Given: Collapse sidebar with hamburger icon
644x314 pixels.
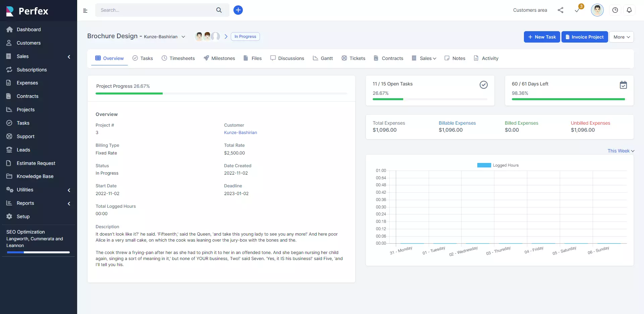Looking at the screenshot, I should click(x=85, y=10).
